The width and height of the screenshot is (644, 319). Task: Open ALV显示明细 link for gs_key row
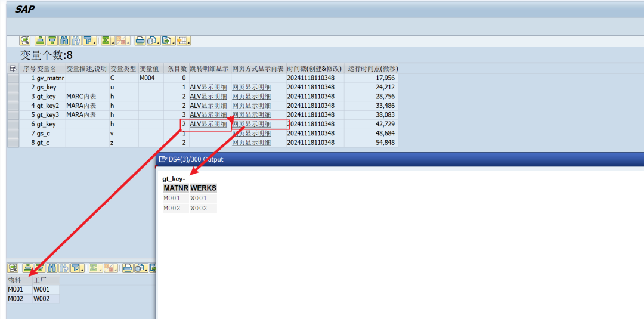click(x=208, y=87)
